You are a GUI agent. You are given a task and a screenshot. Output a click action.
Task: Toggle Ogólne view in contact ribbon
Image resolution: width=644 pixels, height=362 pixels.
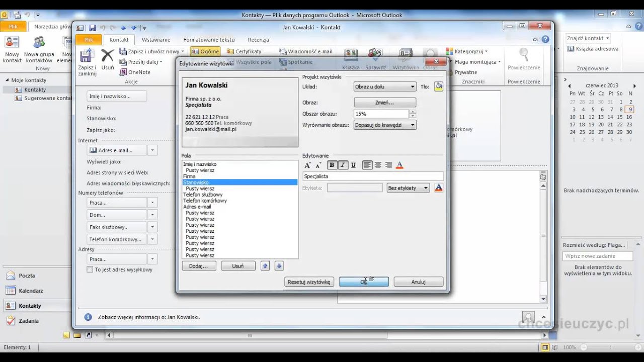[205, 51]
